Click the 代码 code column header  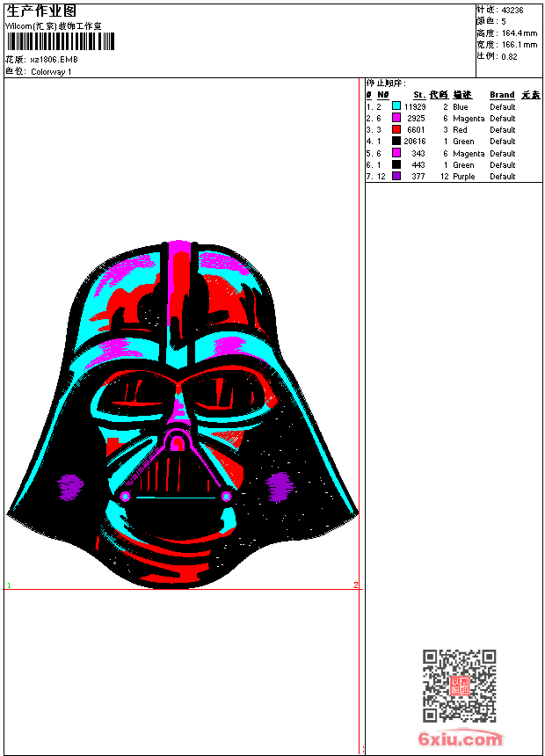439,95
